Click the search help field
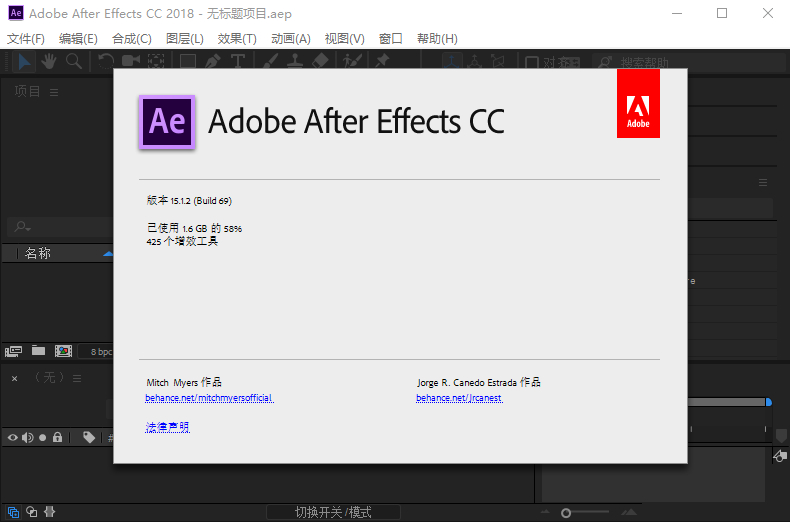This screenshot has width=790, height=522. pyautogui.click(x=688, y=62)
